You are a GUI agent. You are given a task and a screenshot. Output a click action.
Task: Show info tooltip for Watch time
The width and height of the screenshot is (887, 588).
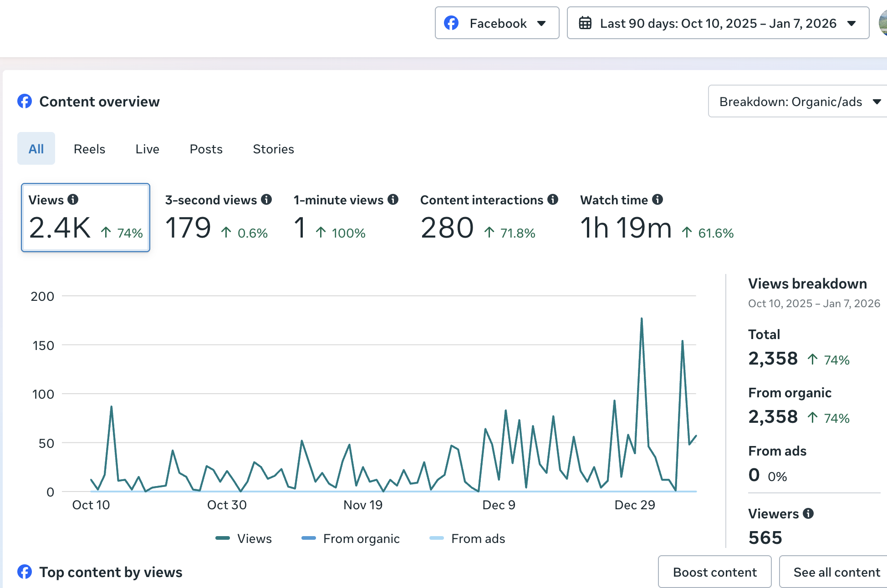pos(658,199)
